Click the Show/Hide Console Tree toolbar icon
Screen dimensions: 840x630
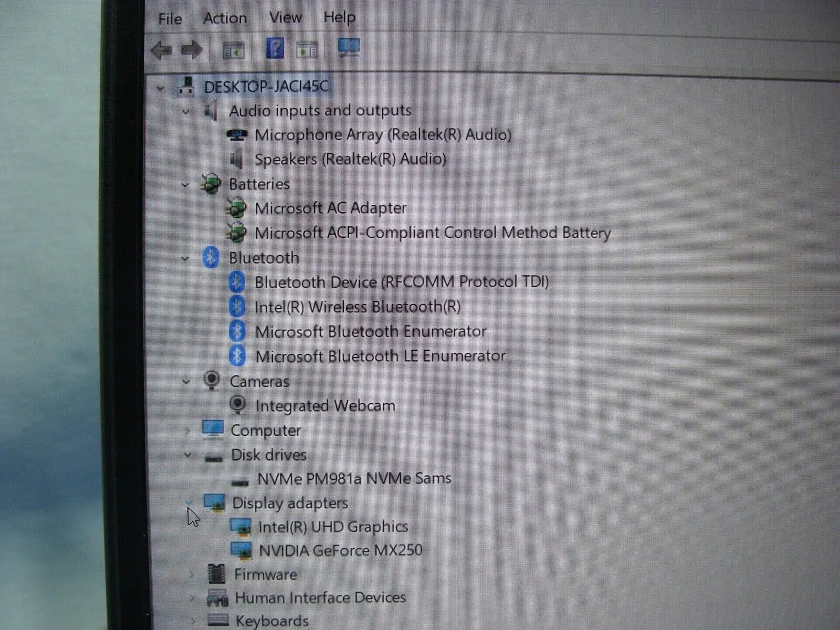[x=234, y=50]
